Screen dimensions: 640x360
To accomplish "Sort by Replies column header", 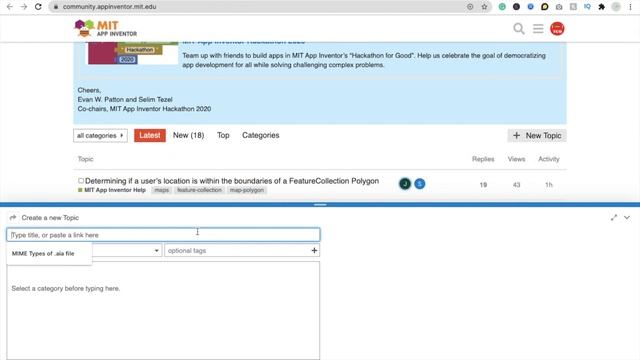I will (483, 159).
